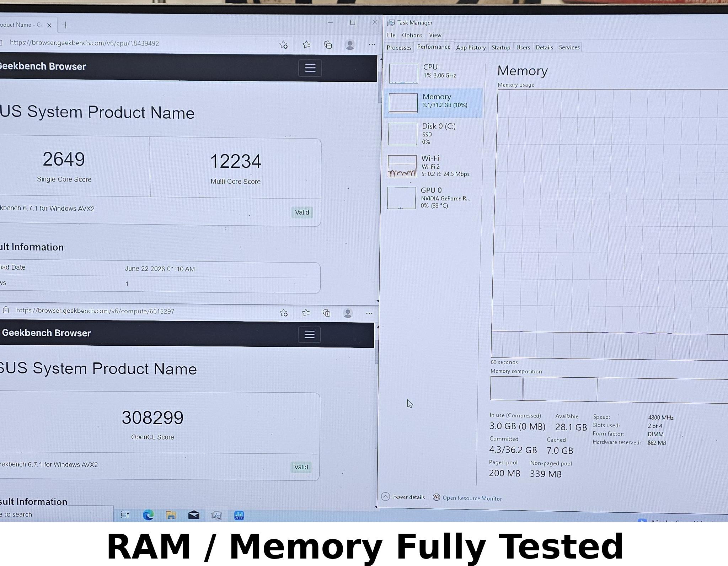Viewport: 728px width, 566px height.
Task: Switch to the Processes tab
Action: pyautogui.click(x=399, y=47)
